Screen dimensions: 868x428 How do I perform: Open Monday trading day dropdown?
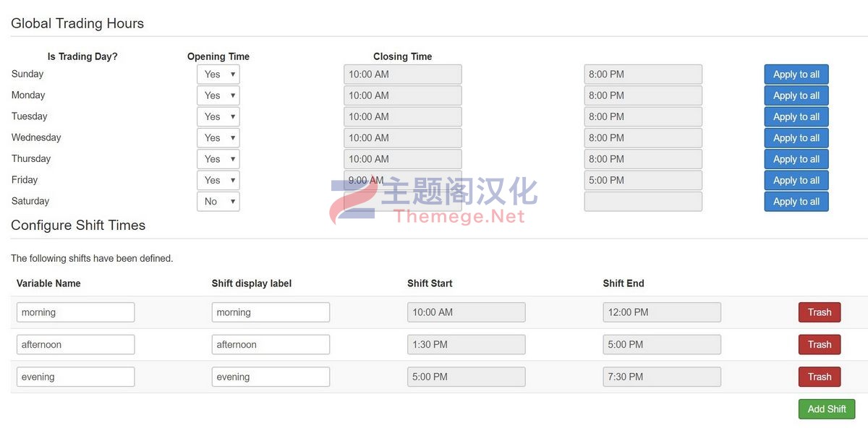[x=218, y=95]
